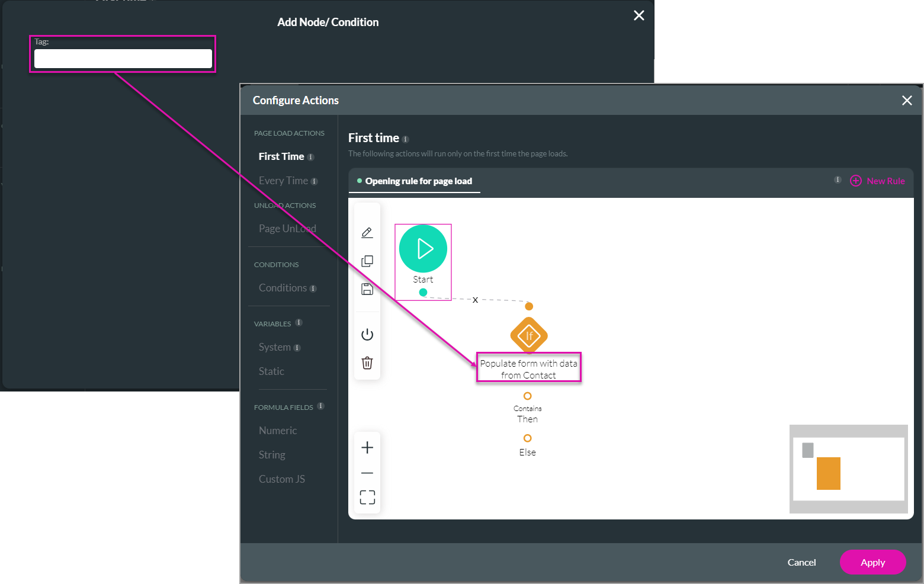Viewport: 924px width, 584px height.
Task: Close the Configure Actions dialog
Action: pos(907,100)
